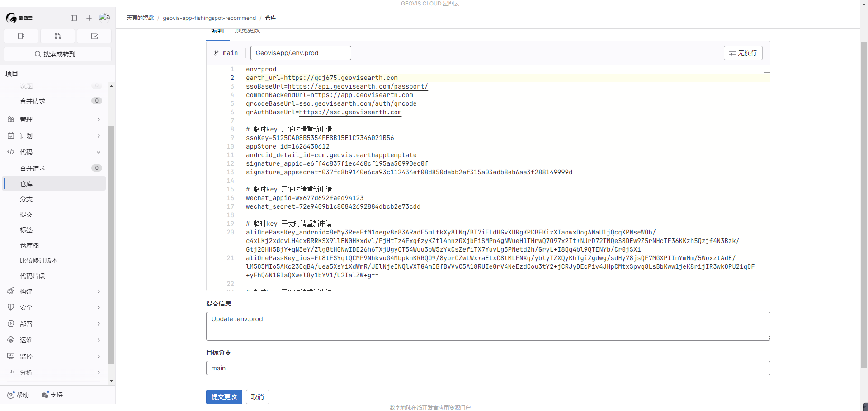868x411 pixels.
Task: Open the issues shortcut icon button
Action: click(x=21, y=36)
